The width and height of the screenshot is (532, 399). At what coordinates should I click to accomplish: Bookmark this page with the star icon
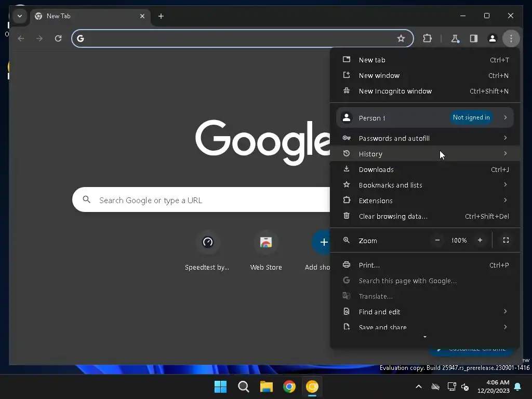coord(401,38)
